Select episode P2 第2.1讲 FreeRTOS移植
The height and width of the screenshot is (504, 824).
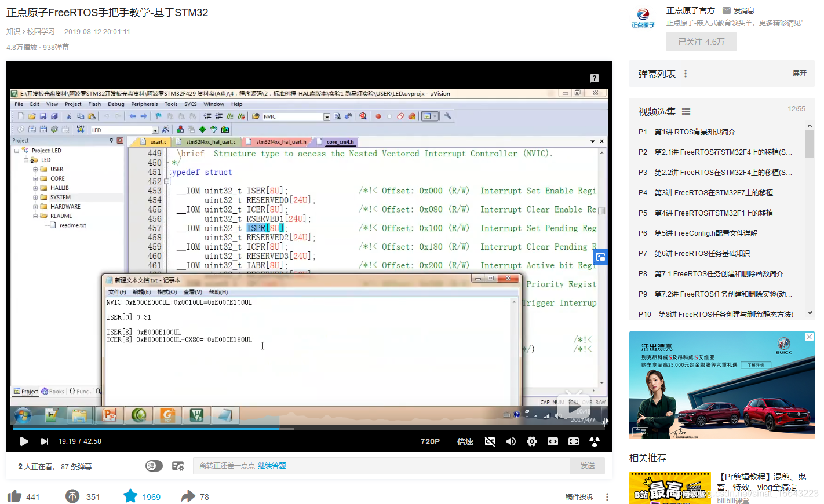click(x=717, y=152)
